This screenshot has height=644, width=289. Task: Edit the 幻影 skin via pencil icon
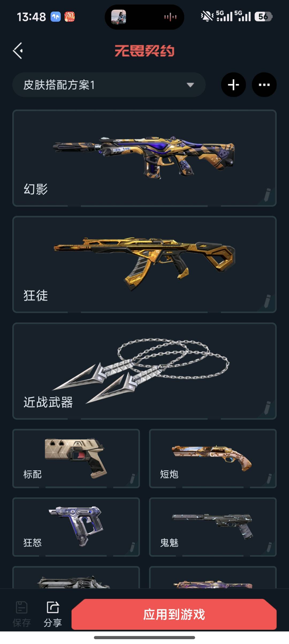[267, 195]
